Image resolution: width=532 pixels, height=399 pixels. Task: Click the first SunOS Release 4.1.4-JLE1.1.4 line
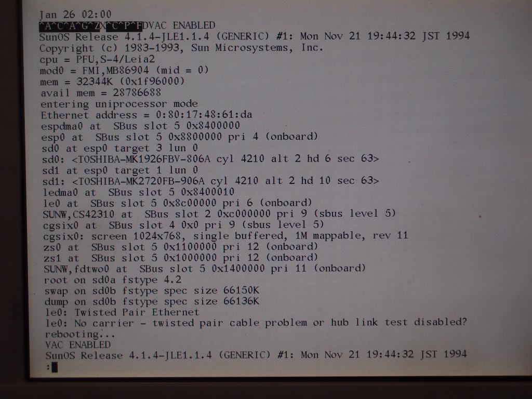point(255,36)
